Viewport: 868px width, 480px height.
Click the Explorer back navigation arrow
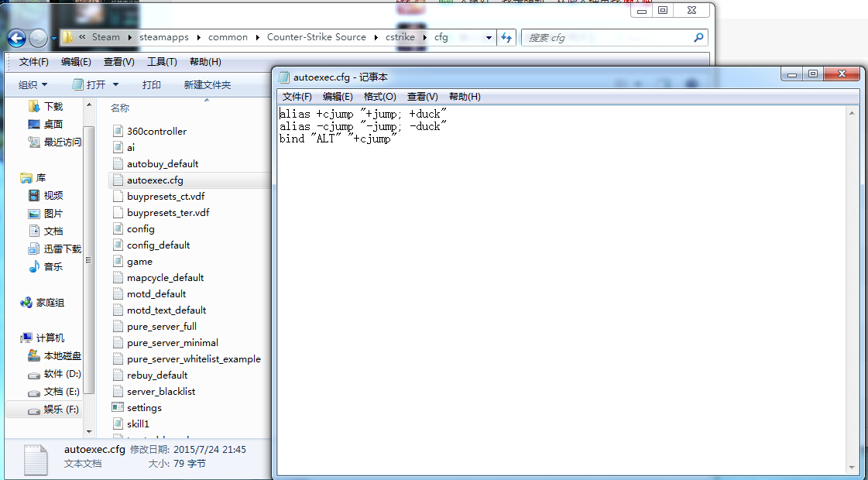click(x=16, y=37)
